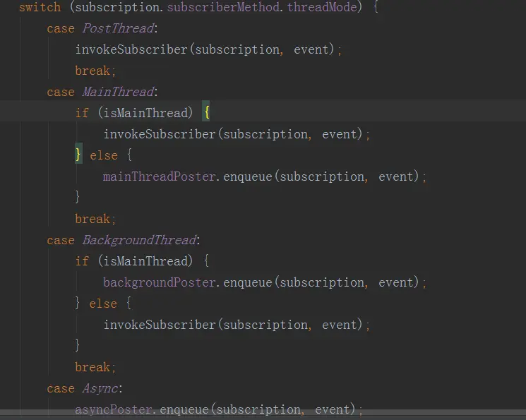The height and width of the screenshot is (420, 526).
Task: Click 'event' argument on the mainThreadPoster line
Action: click(x=396, y=176)
